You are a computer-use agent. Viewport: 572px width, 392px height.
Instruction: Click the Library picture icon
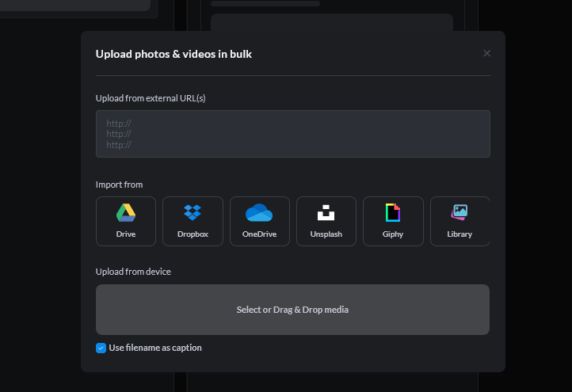[x=460, y=212]
